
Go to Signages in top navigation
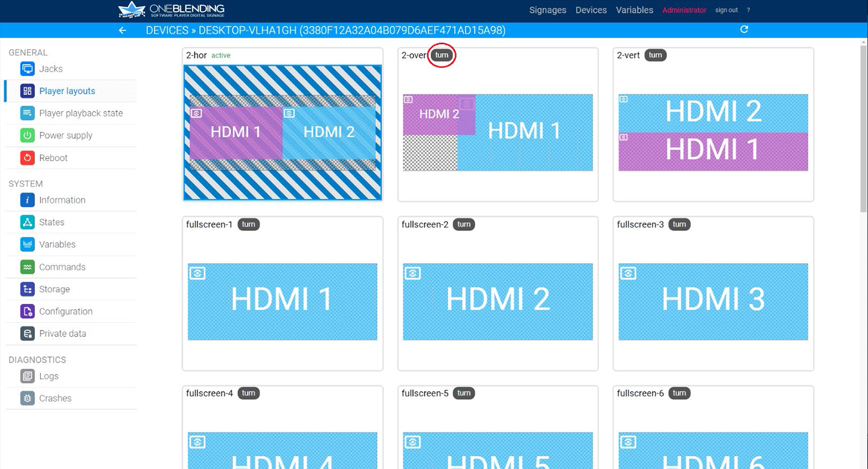(548, 10)
